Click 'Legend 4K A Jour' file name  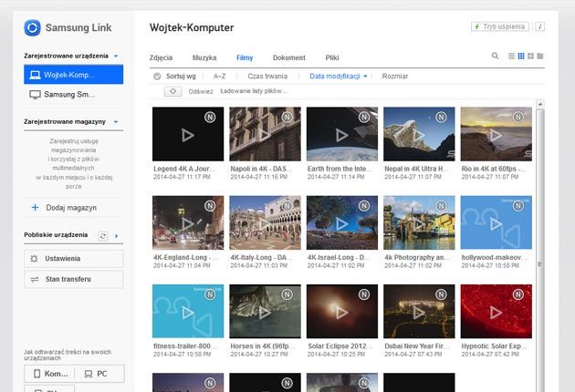click(x=184, y=169)
